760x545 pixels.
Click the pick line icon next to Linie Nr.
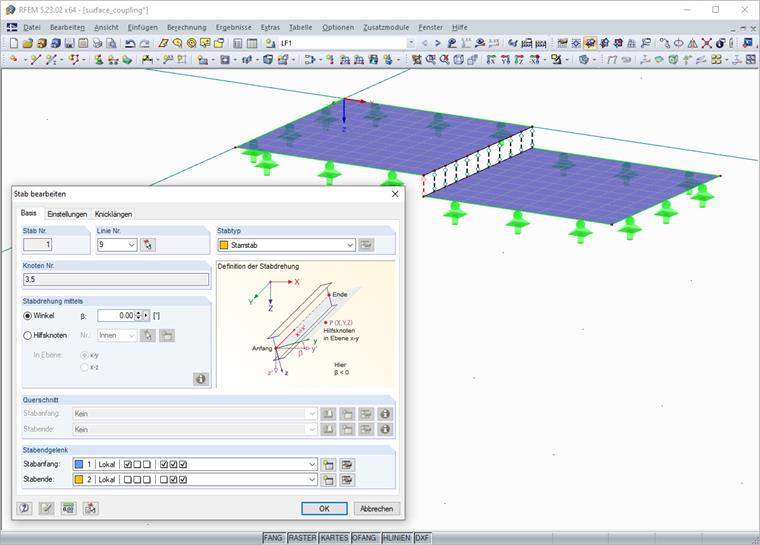(148, 245)
